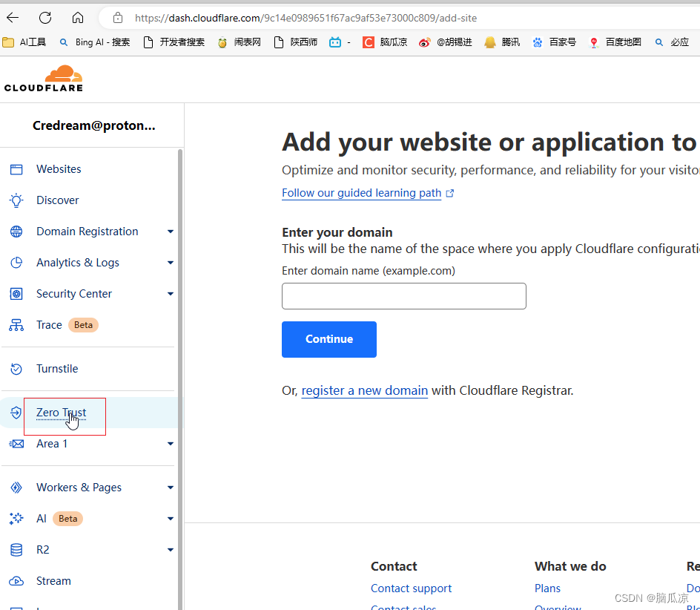Click the domain name input field
Viewport: 700px width, 610px height.
[x=404, y=296]
